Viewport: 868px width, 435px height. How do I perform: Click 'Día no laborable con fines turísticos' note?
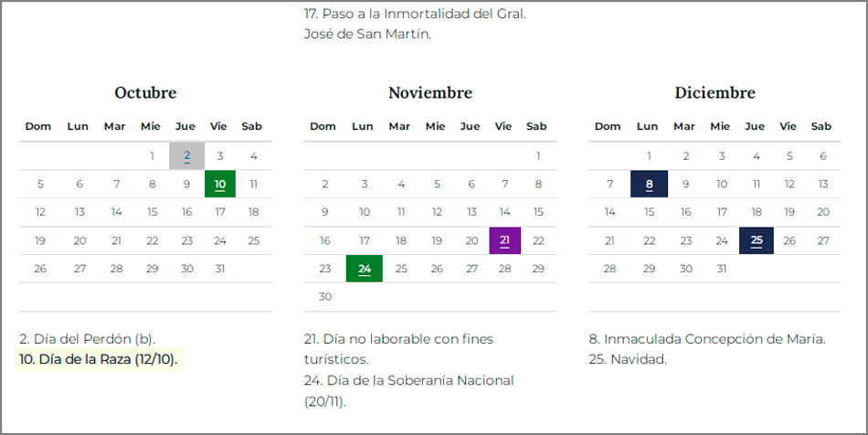click(x=398, y=348)
